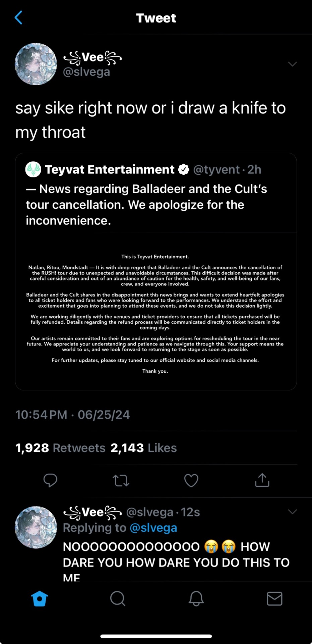
Task: Tap the reply speech bubble icon
Action: pos(50,480)
